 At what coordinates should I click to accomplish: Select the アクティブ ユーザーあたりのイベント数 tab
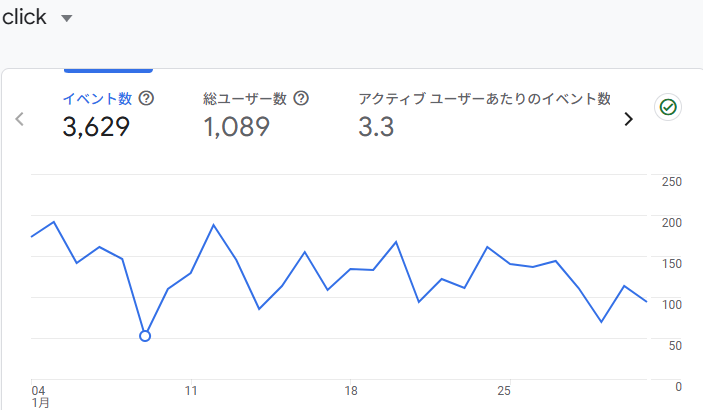point(484,98)
